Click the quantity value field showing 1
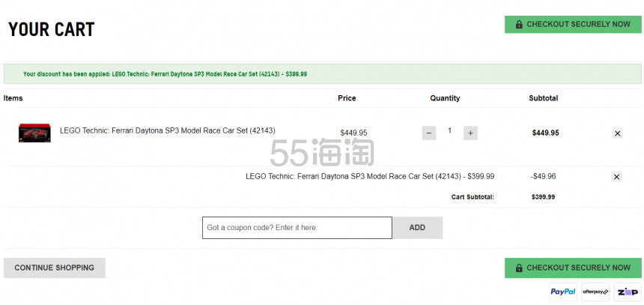644x305 pixels. (450, 130)
